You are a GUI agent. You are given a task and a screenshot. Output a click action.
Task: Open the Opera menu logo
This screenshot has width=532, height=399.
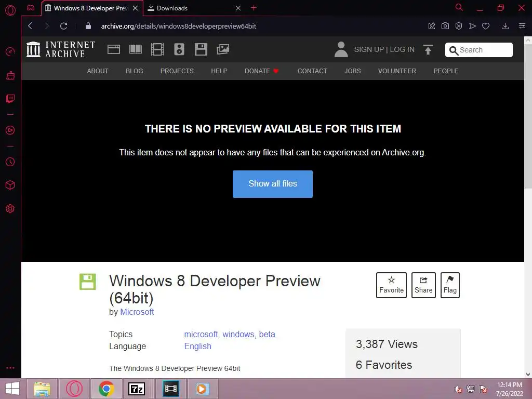coord(10,10)
